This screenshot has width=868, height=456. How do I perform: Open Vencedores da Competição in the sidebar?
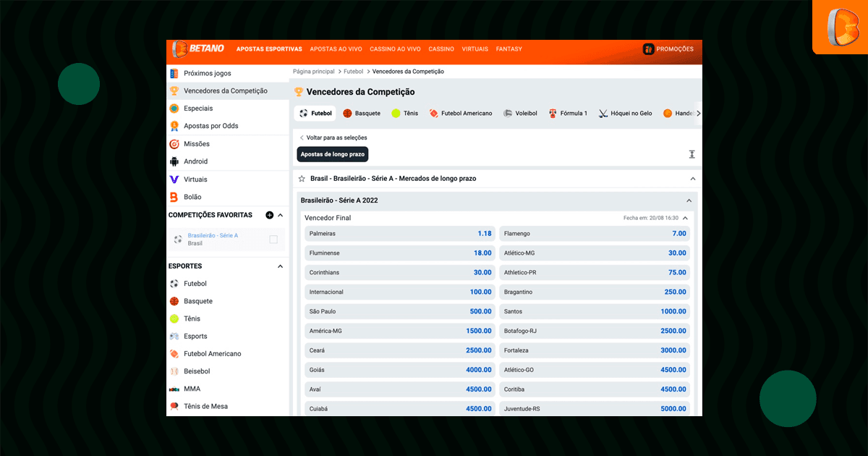pos(228,91)
